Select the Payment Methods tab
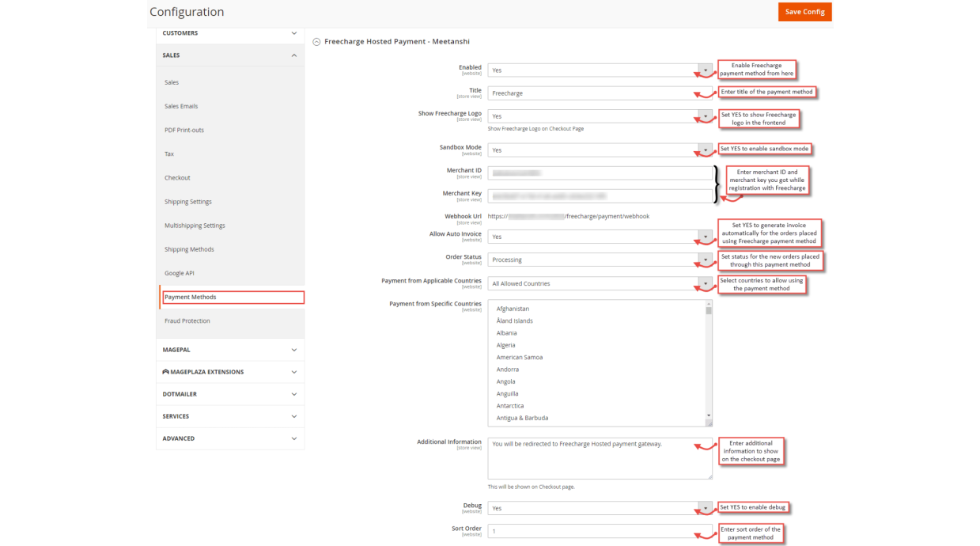The height and width of the screenshot is (546, 980). tap(233, 298)
